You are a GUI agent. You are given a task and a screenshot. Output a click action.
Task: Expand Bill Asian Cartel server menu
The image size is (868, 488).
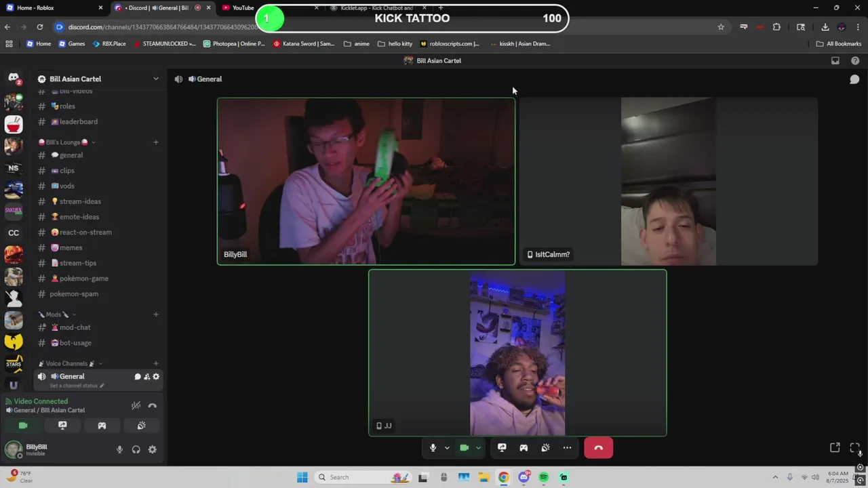coord(156,79)
